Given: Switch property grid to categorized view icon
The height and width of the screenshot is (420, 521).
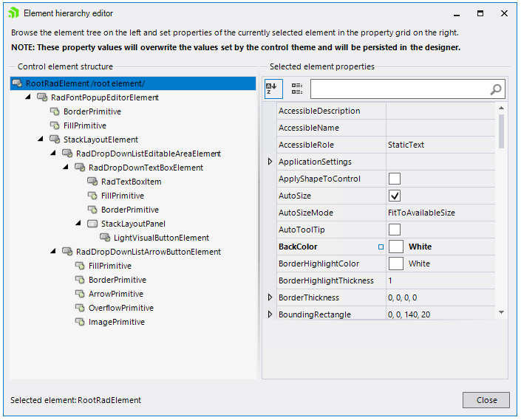Looking at the screenshot, I should (x=297, y=89).
